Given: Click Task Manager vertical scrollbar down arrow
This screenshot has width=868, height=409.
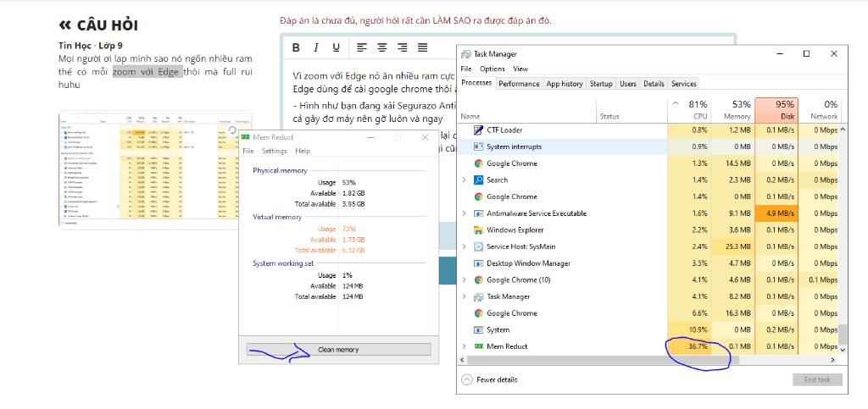Looking at the screenshot, I should tap(843, 350).
